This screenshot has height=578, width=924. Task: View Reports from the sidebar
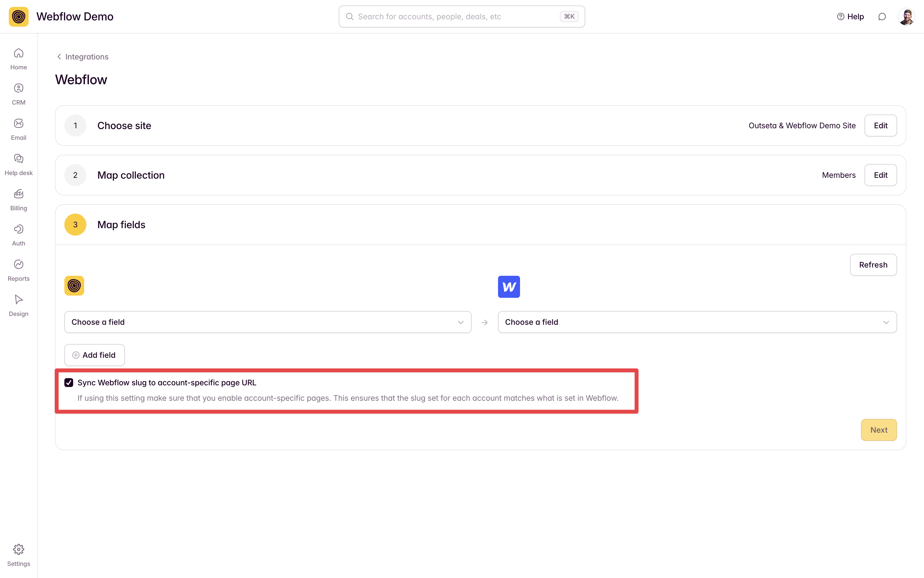tap(19, 270)
